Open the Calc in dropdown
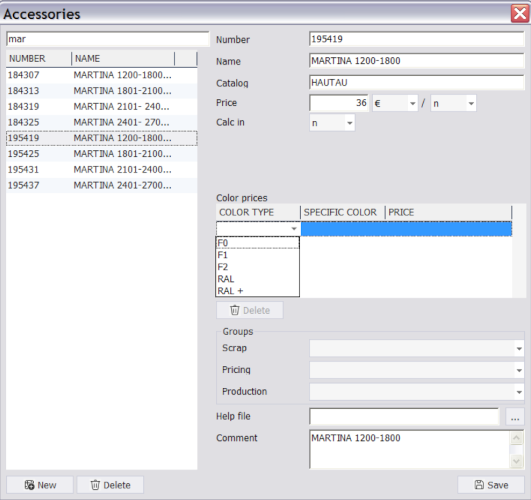The width and height of the screenshot is (531, 500). (x=332, y=123)
